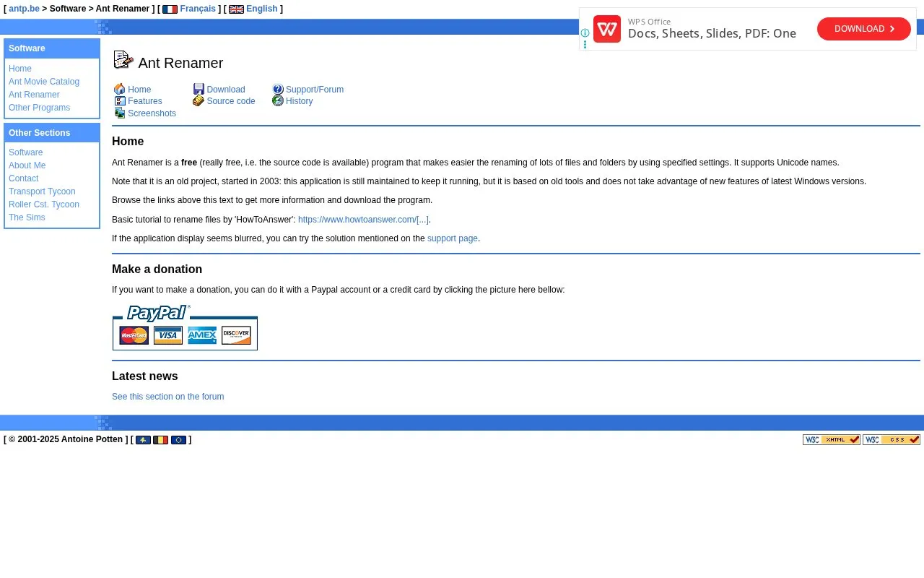
Task: Click the ad info icon beside the WPS banner
Action: point(585,33)
